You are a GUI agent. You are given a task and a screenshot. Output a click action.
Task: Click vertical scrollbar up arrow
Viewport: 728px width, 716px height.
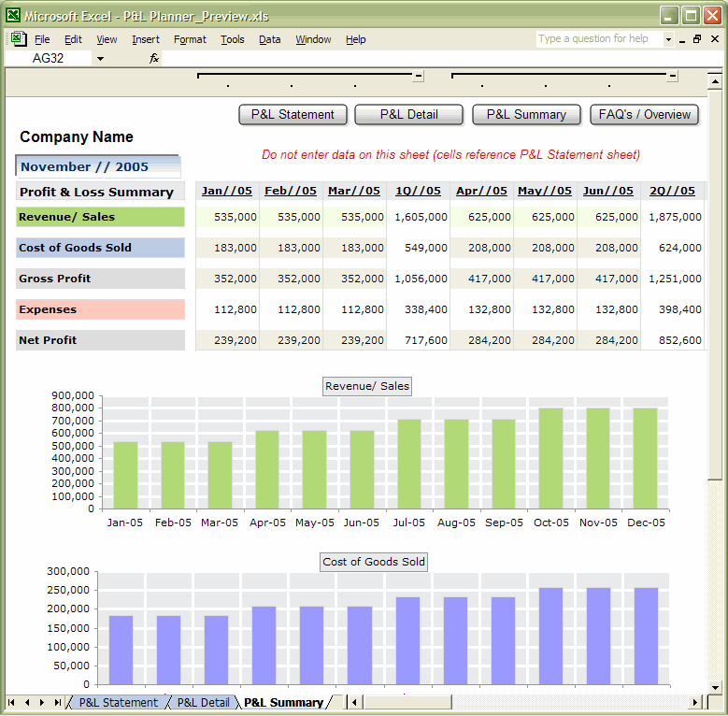(x=715, y=81)
